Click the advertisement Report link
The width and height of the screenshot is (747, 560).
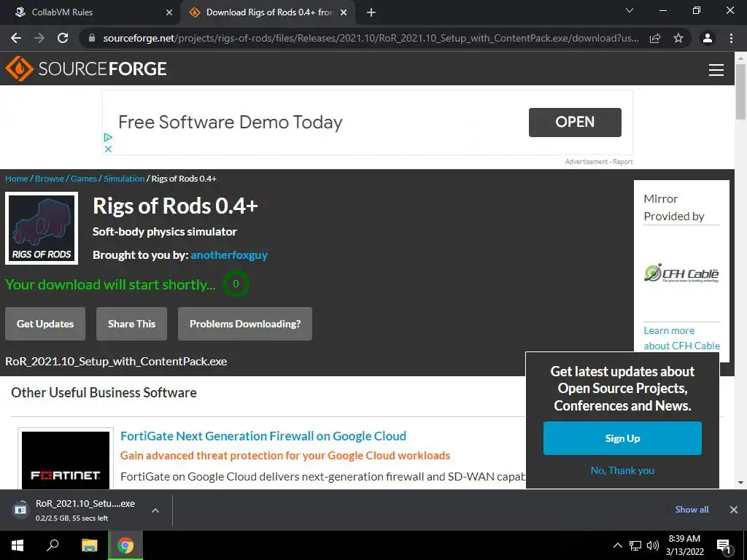point(623,162)
